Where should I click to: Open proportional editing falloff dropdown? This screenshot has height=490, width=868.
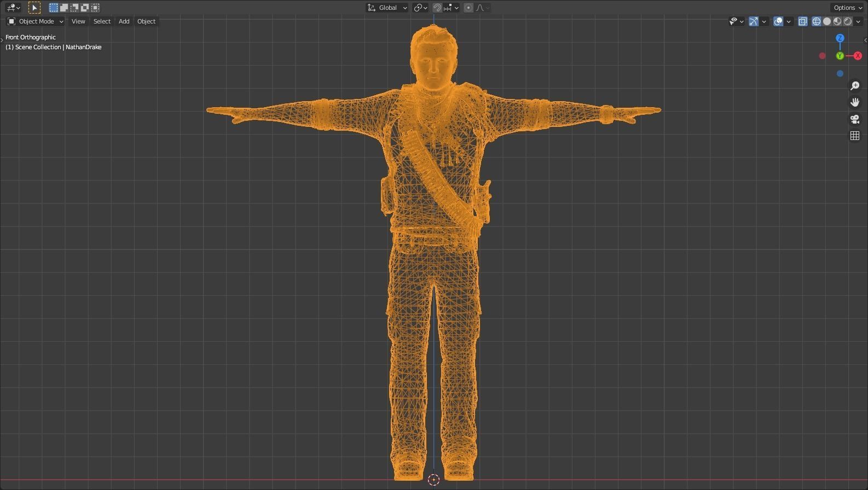click(x=483, y=8)
